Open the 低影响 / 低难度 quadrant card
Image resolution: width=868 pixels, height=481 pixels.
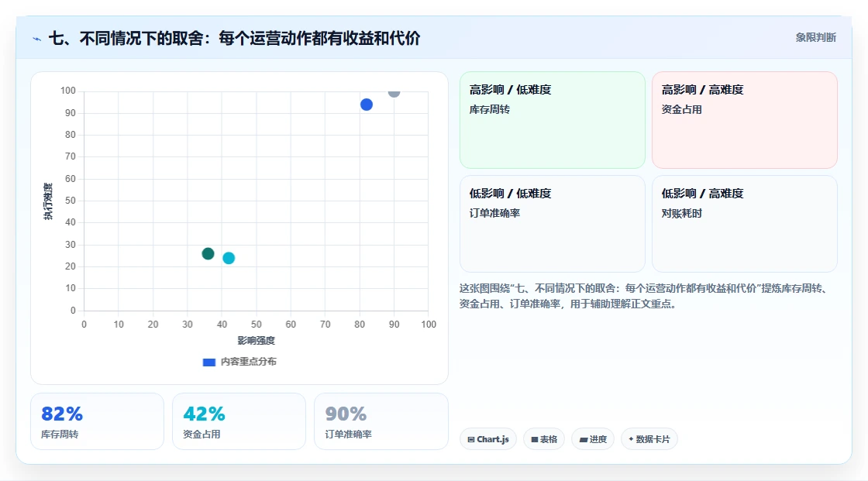(553, 224)
